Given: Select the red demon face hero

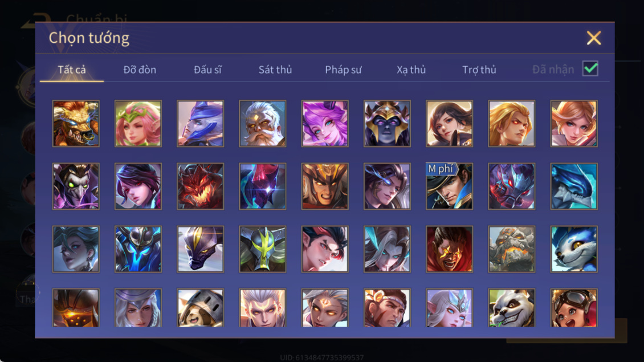Looking at the screenshot, I should pos(201,186).
